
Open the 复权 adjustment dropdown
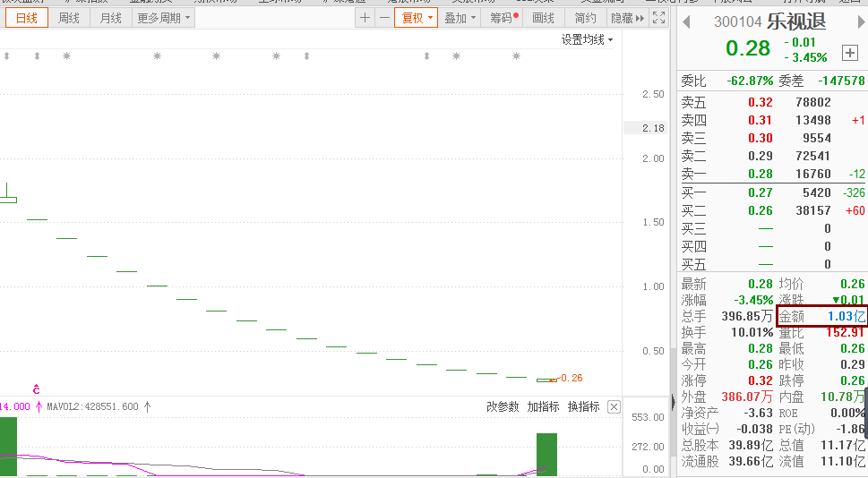click(417, 18)
